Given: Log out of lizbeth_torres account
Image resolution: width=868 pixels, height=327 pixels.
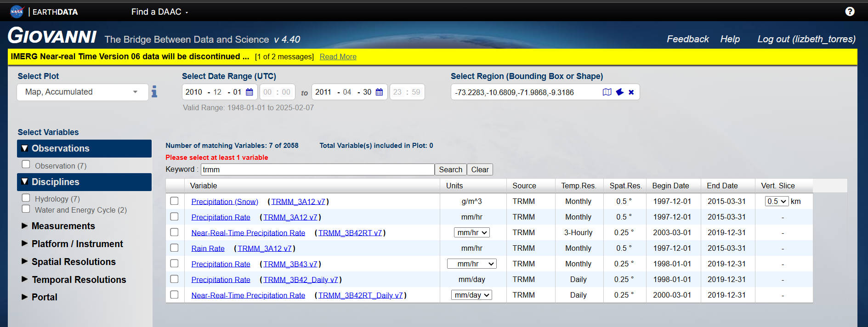Looking at the screenshot, I should coord(806,39).
